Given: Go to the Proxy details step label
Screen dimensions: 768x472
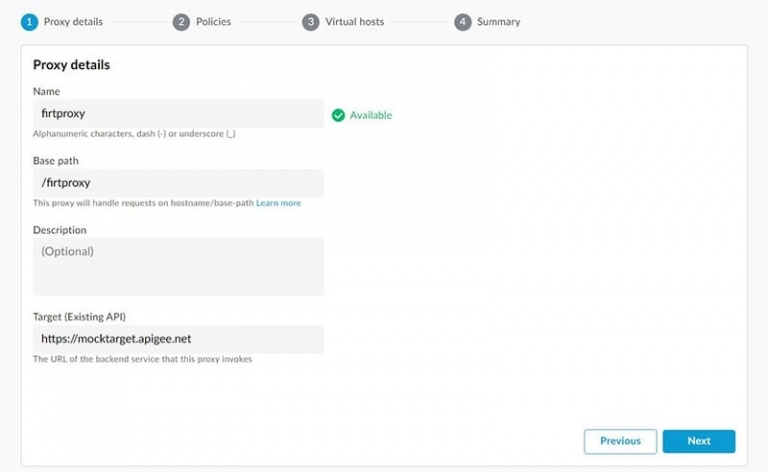Looking at the screenshot, I should (x=73, y=22).
